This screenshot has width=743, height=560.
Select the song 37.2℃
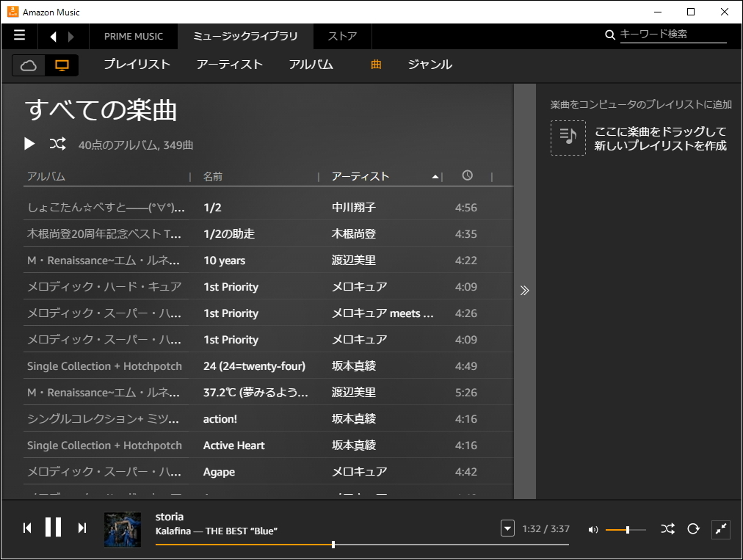click(268, 392)
